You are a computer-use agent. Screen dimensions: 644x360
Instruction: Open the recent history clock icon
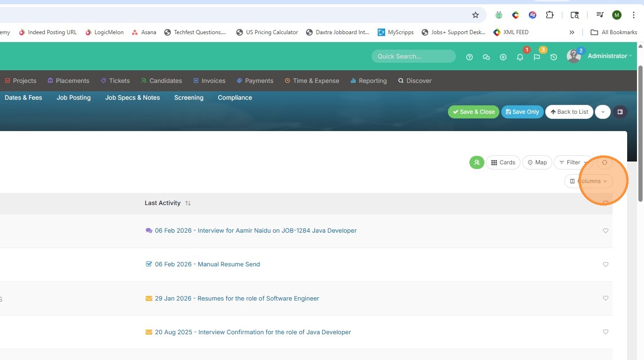coord(554,57)
